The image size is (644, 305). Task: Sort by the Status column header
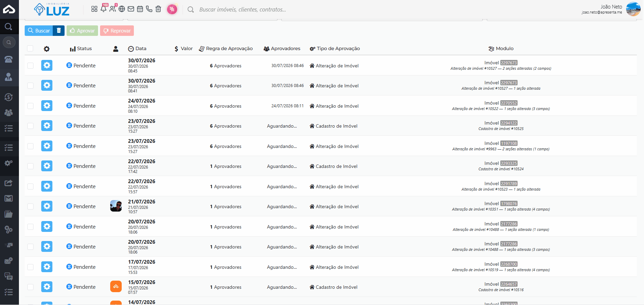click(81, 48)
